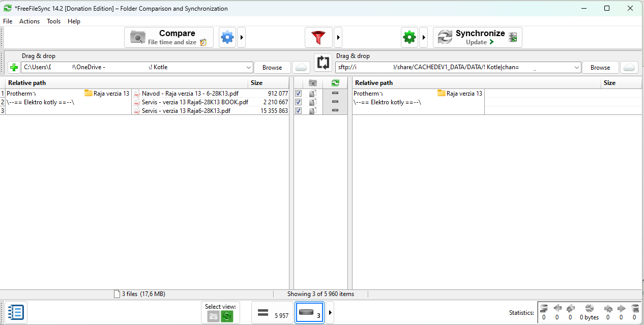Click statistics bytes transferred icon
The height and width of the screenshot is (325, 644).
tap(589, 308)
